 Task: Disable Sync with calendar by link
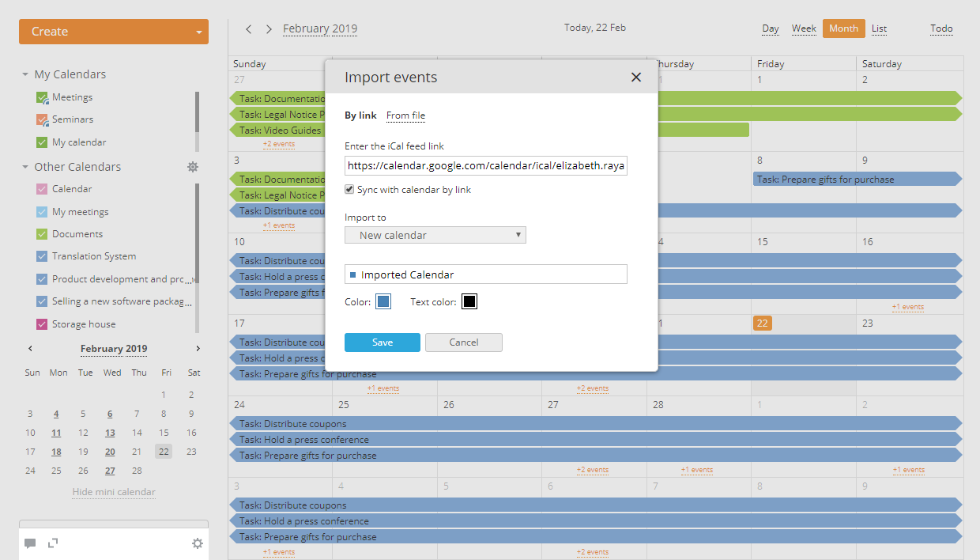click(349, 189)
